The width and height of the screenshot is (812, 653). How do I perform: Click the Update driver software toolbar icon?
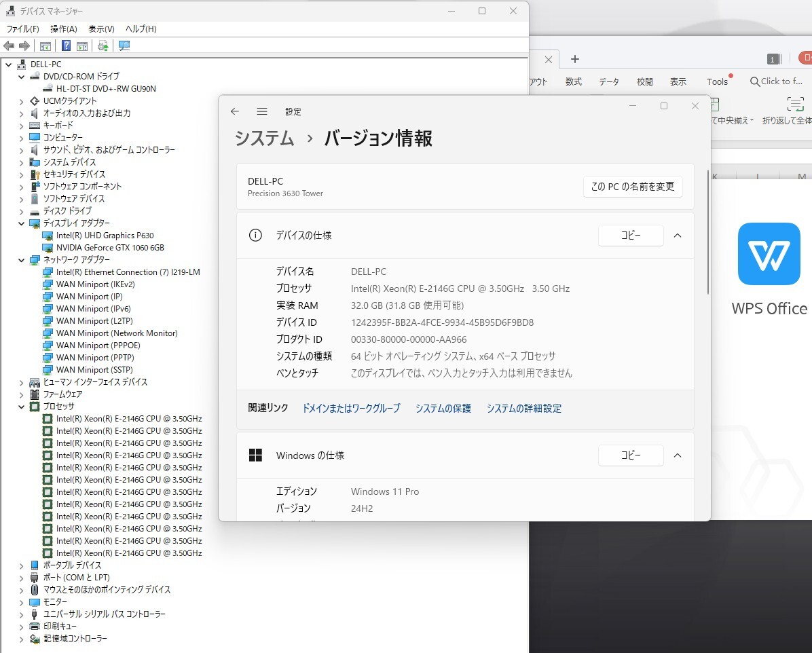103,45
